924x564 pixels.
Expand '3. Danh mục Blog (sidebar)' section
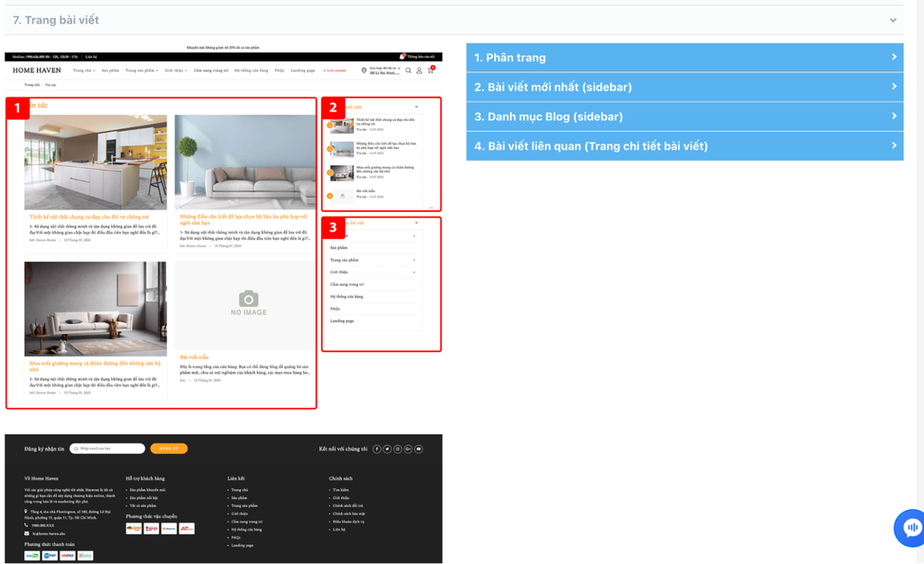684,116
